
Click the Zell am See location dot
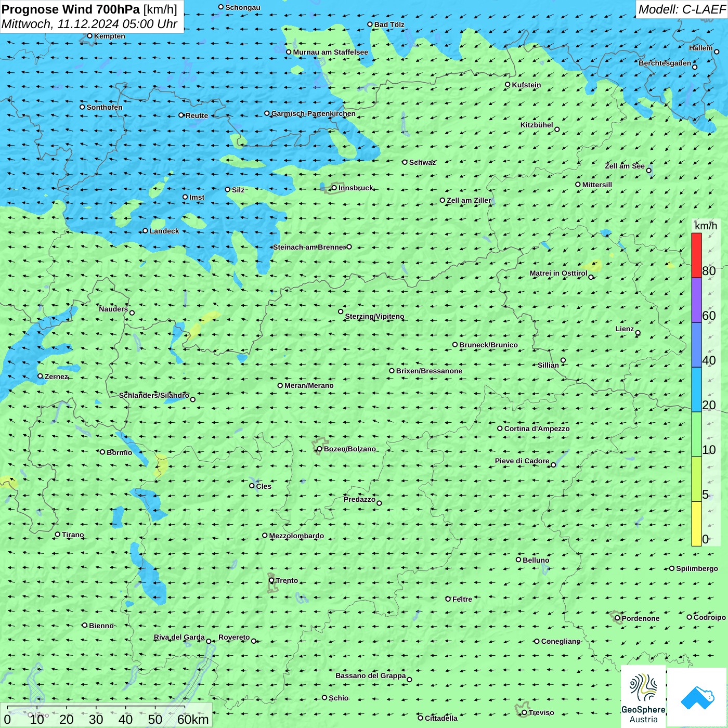[648, 170]
